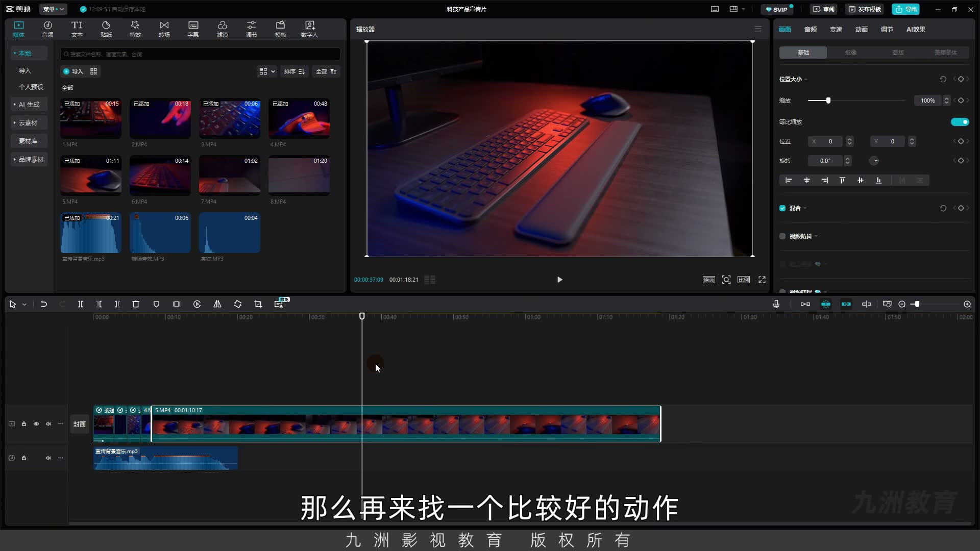The height and width of the screenshot is (551, 980).
Task: Open the 排序 sort dropdown
Action: pos(295,71)
